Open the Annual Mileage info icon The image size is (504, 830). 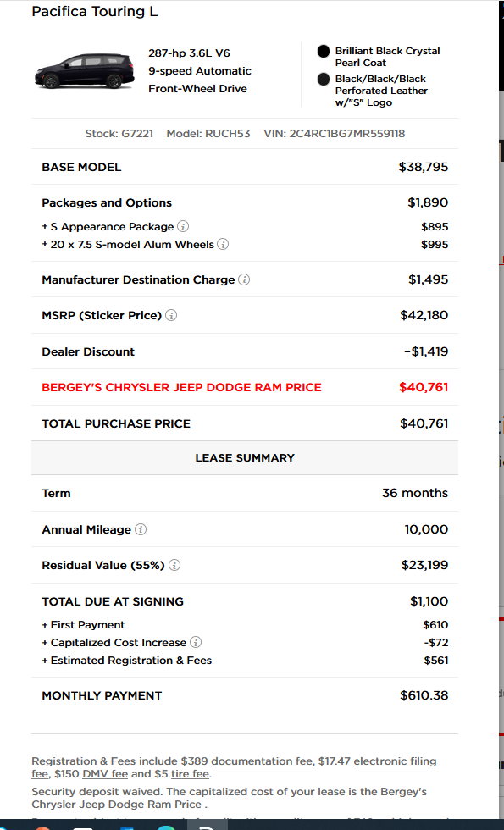(141, 529)
